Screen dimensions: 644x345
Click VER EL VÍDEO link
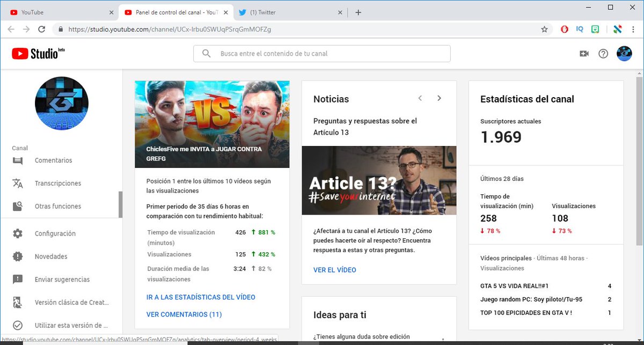(335, 270)
